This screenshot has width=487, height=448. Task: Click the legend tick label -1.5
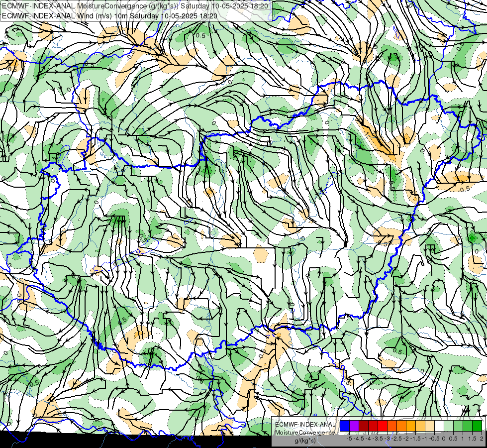415,439
